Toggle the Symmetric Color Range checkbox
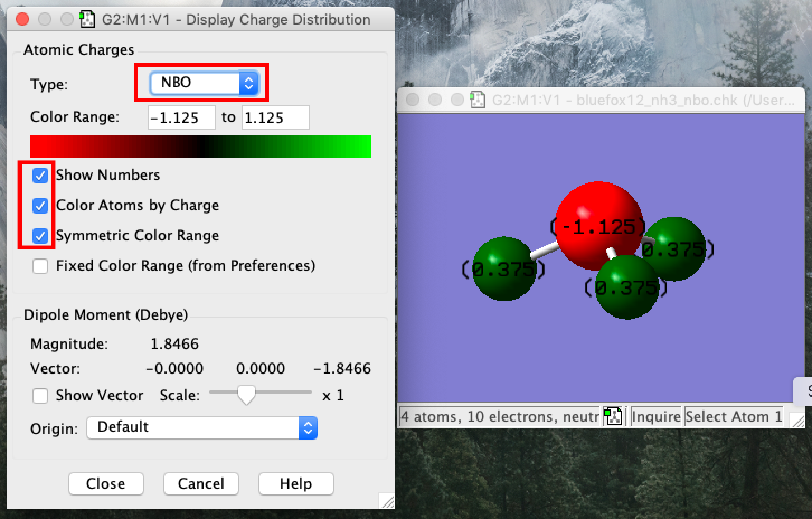The width and height of the screenshot is (812, 519). point(40,236)
